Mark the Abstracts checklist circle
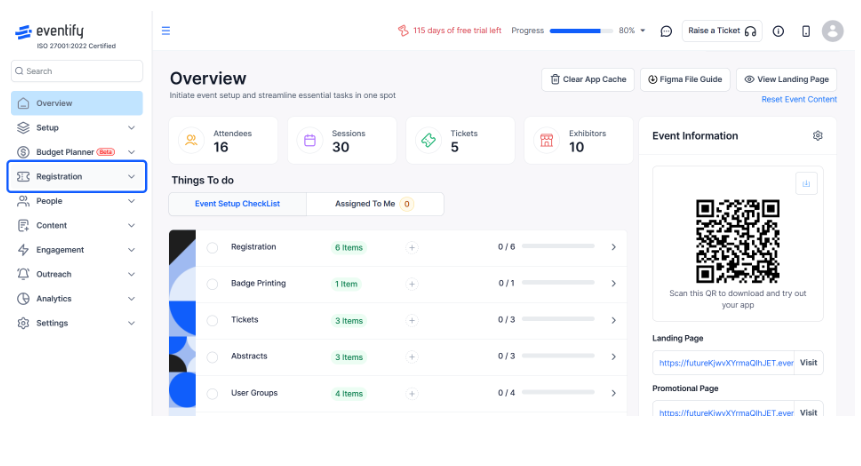Screen dimensions: 861x466 tap(212, 357)
